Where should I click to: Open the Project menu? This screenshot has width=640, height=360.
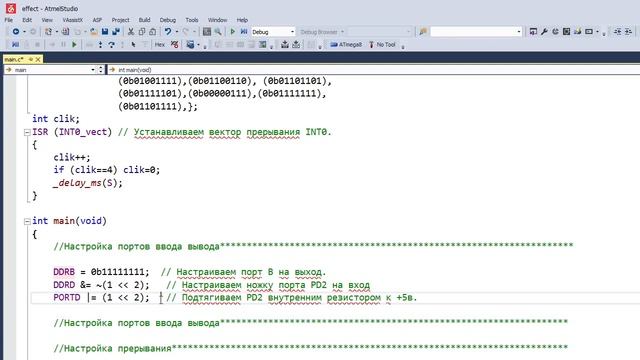point(120,20)
